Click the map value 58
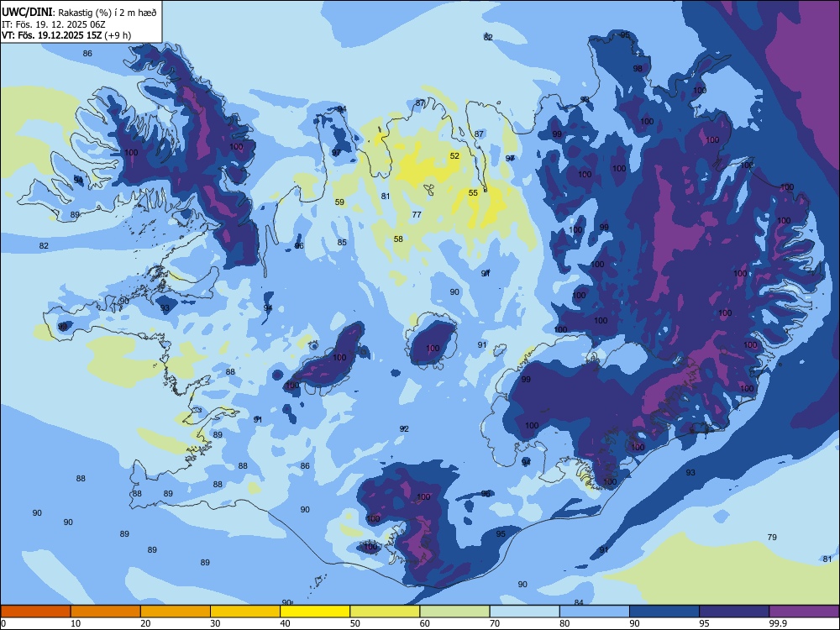This screenshot has height=630, width=840. pos(398,239)
